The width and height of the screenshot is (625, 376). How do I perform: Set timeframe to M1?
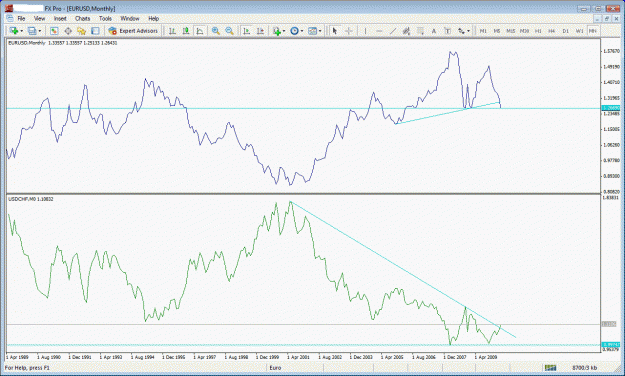[483, 31]
